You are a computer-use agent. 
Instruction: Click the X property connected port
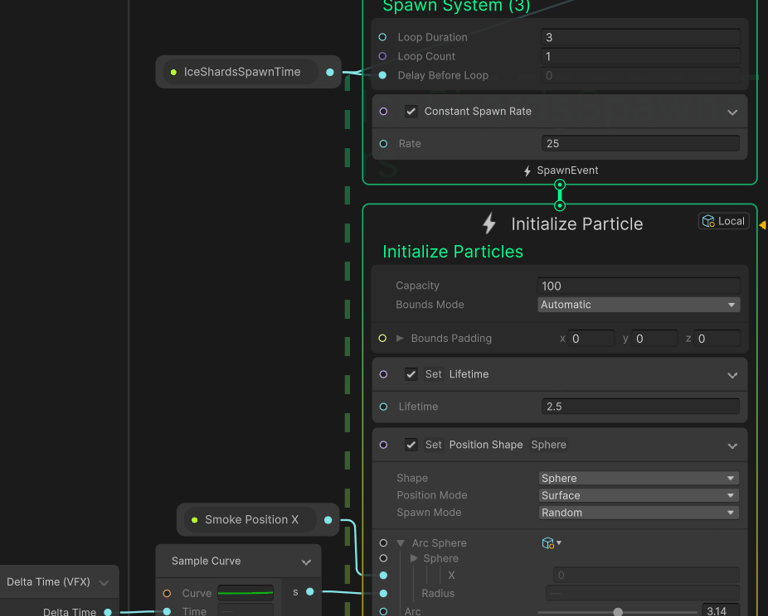pyautogui.click(x=384, y=575)
